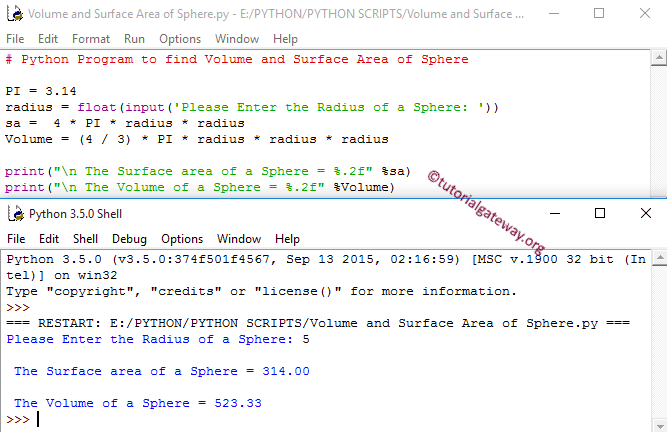The image size is (667, 432).
Task: Click the editor title 'Volume and Surface Area of Sphere.py'
Action: point(128,14)
